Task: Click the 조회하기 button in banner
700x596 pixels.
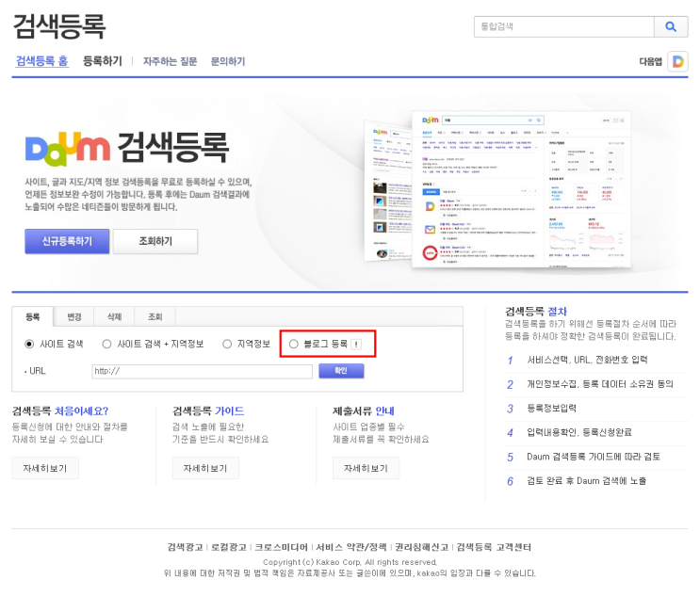Action: [155, 241]
